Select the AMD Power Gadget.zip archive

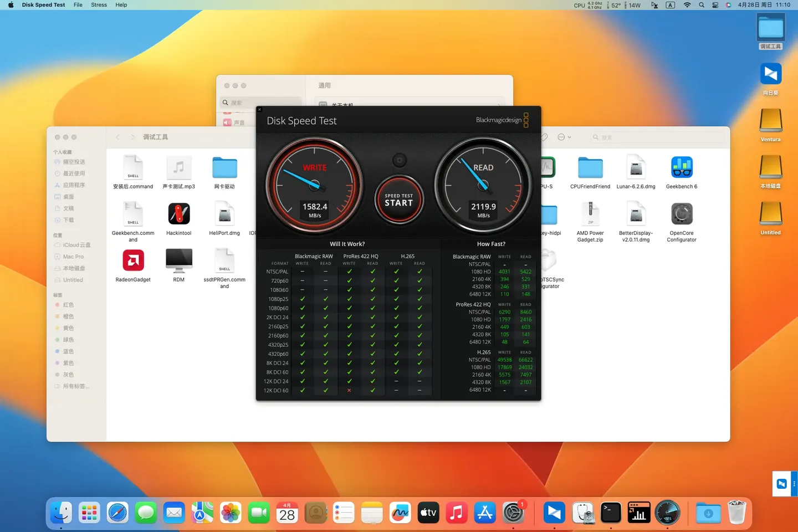pyautogui.click(x=590, y=213)
